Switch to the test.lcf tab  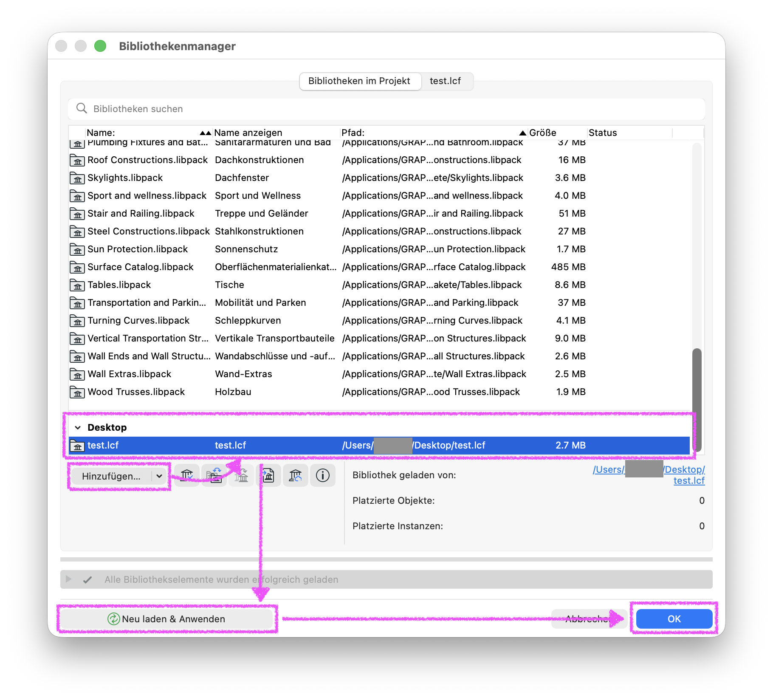click(x=445, y=81)
